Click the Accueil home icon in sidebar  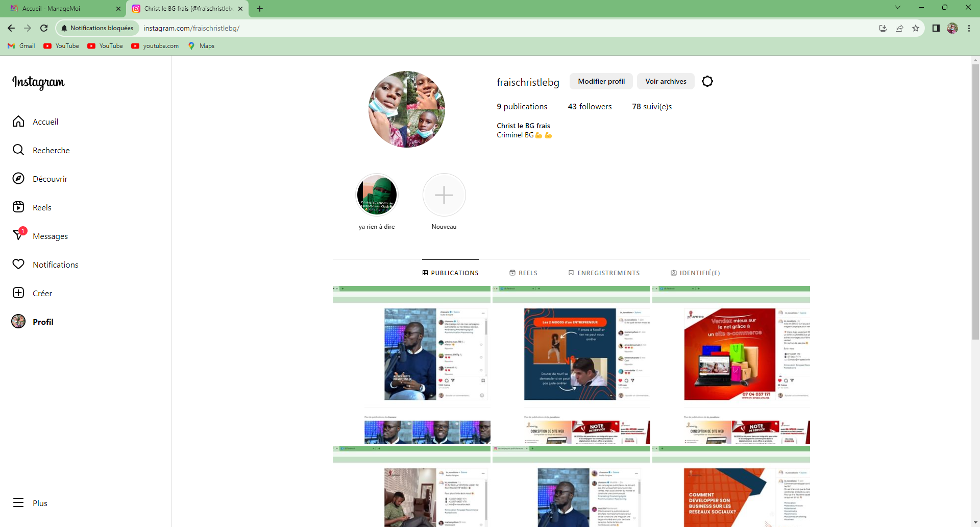[x=18, y=122]
